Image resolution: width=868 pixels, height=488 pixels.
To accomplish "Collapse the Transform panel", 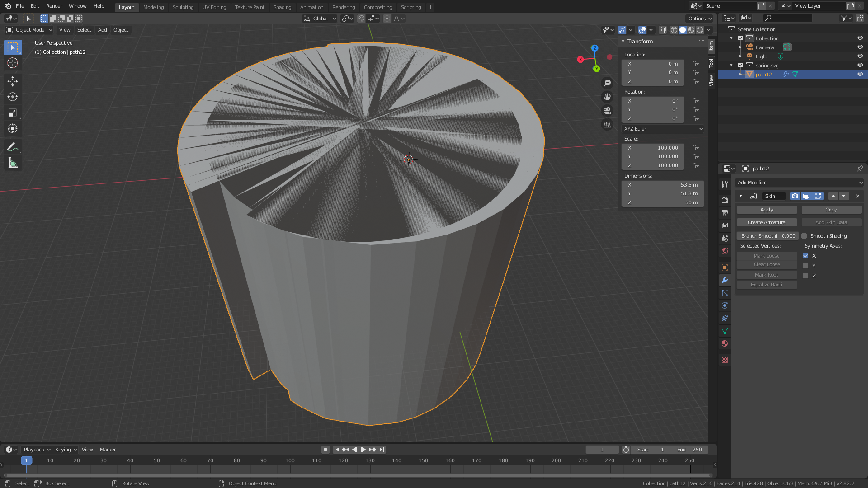I will point(623,41).
